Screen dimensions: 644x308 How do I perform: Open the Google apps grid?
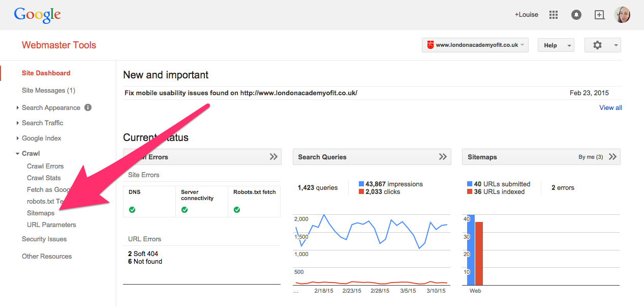[x=553, y=14]
